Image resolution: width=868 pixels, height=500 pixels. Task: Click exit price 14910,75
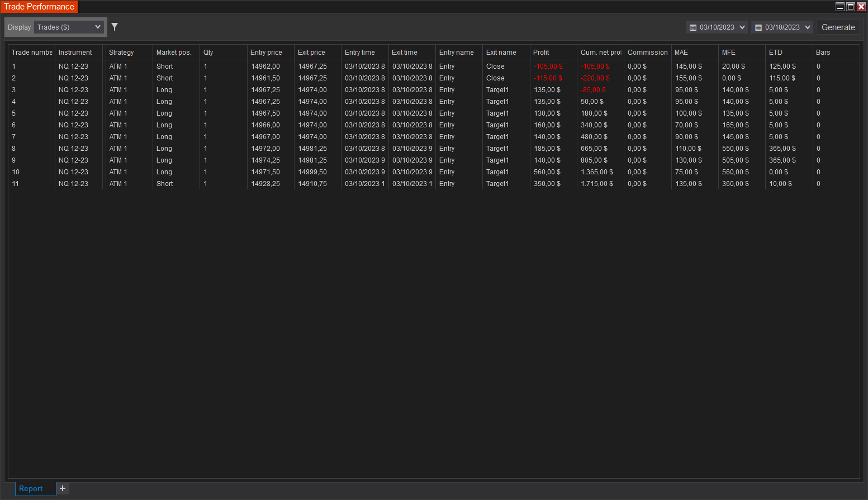coord(312,184)
